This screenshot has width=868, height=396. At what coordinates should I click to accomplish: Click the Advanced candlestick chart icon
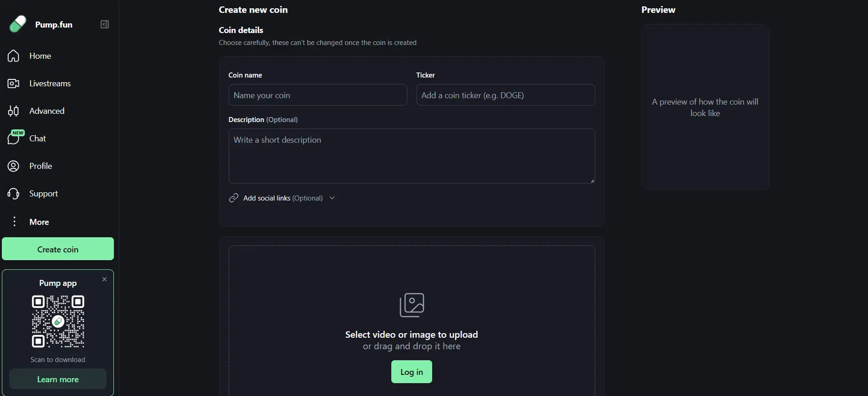point(13,111)
